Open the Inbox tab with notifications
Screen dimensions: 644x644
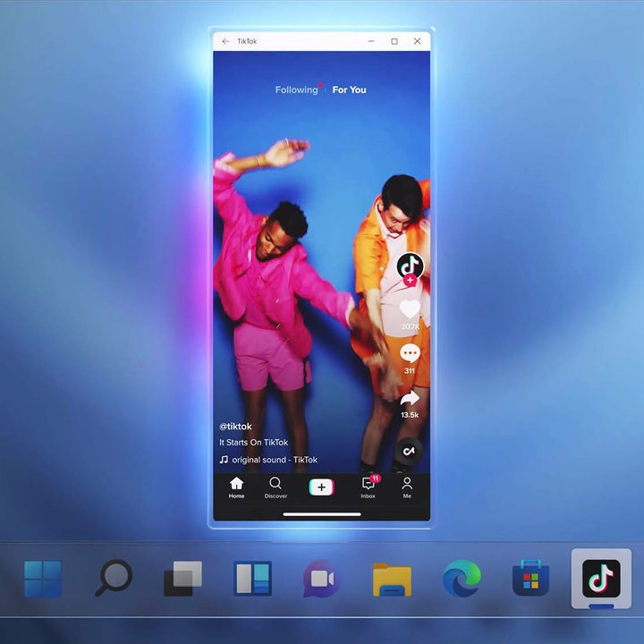pyautogui.click(x=369, y=487)
